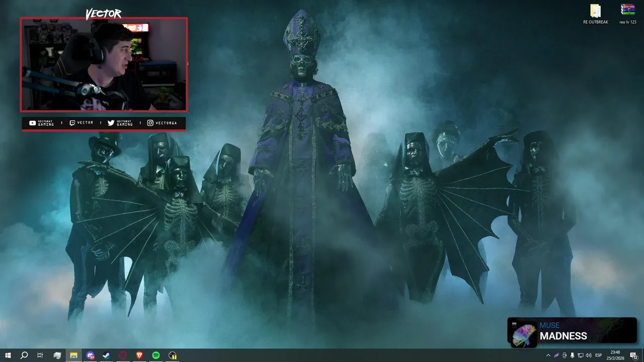Click the taskbar icon beside Task View
644x362 pixels.
[x=57, y=355]
